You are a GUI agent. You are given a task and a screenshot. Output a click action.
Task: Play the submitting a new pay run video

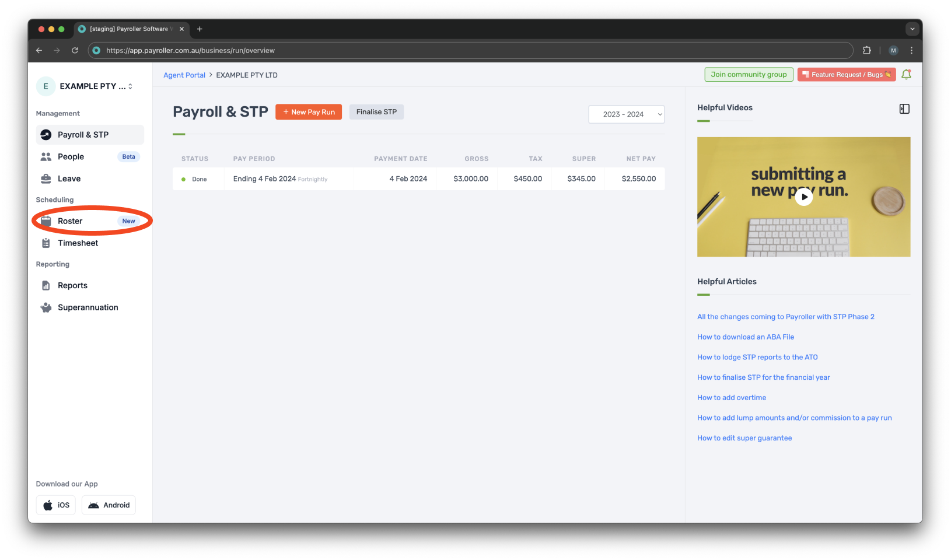[804, 197]
